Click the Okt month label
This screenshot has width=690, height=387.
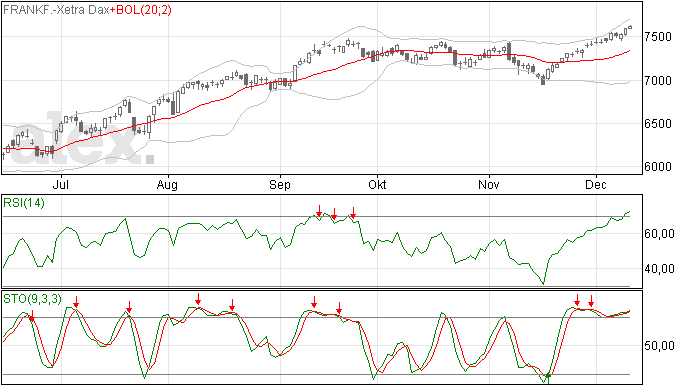pyautogui.click(x=377, y=184)
